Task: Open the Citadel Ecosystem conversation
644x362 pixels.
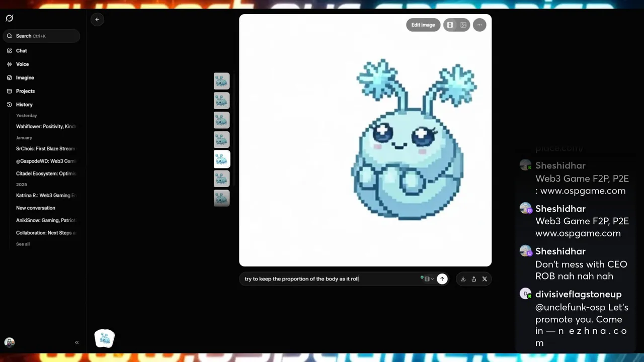Action: coord(46,173)
